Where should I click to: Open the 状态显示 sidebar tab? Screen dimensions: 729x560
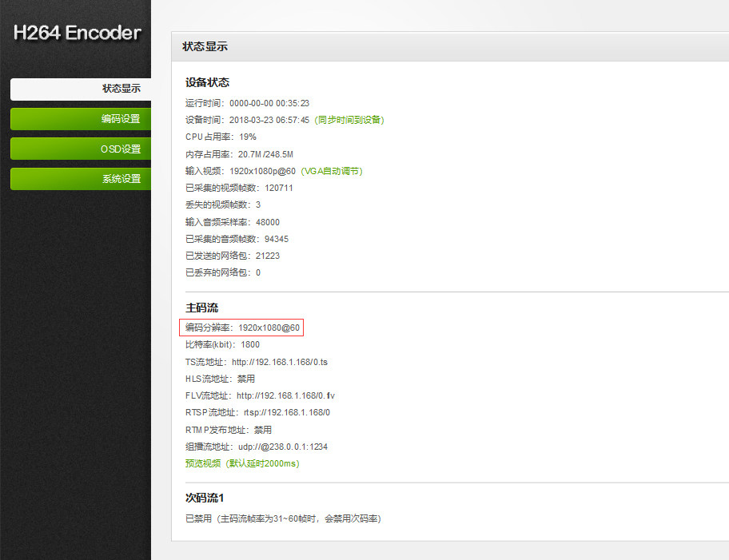(x=81, y=89)
